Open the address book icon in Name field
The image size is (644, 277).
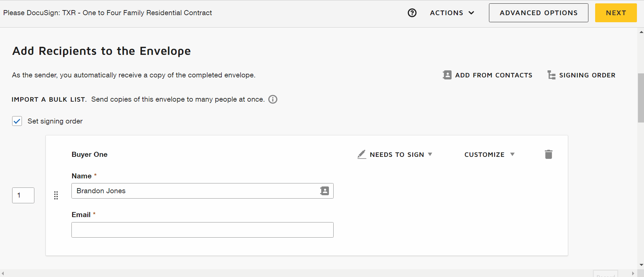(324, 191)
